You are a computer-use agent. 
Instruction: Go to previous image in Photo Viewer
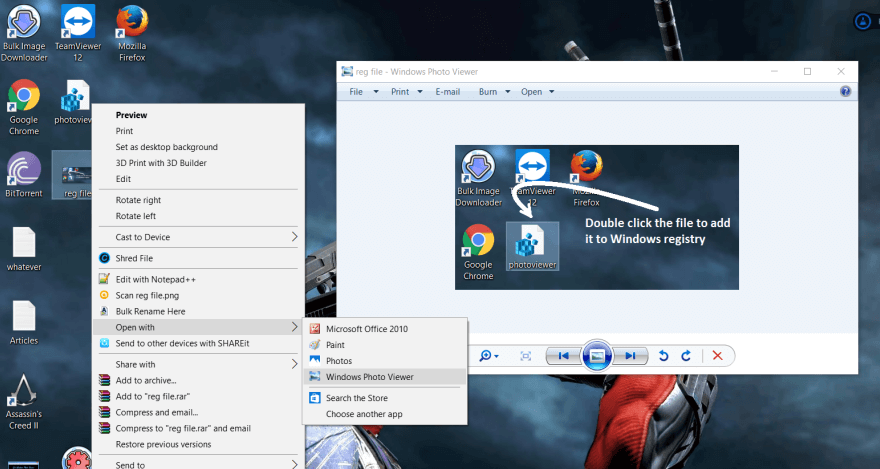(x=564, y=356)
